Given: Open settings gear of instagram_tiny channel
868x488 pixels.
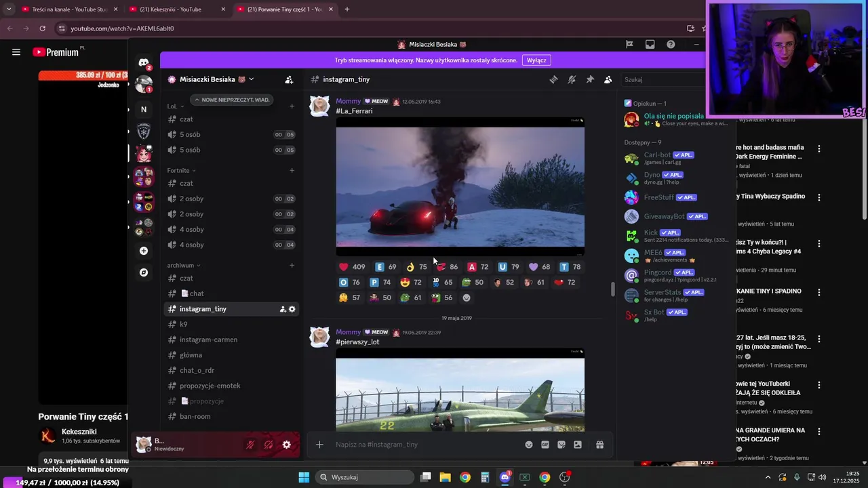Looking at the screenshot, I should click(292, 309).
